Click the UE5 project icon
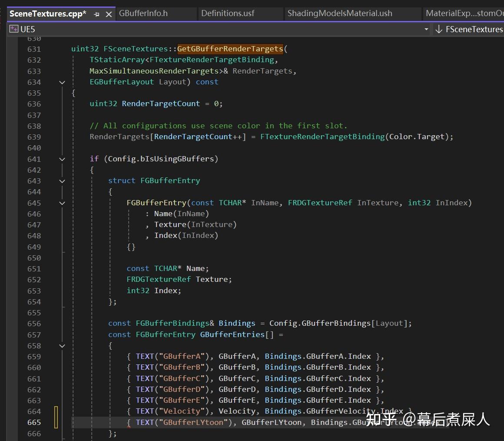The height and width of the screenshot is (441, 504). click(x=13, y=29)
